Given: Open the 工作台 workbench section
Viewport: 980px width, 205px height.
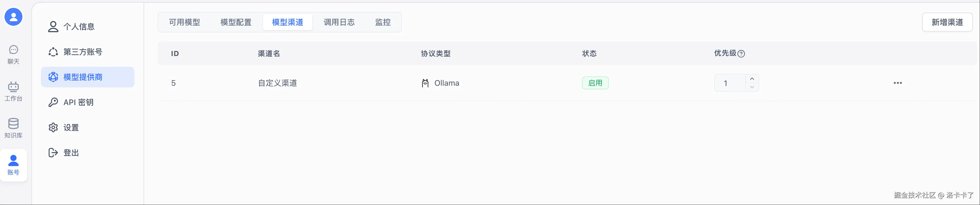Looking at the screenshot, I should click(x=13, y=91).
